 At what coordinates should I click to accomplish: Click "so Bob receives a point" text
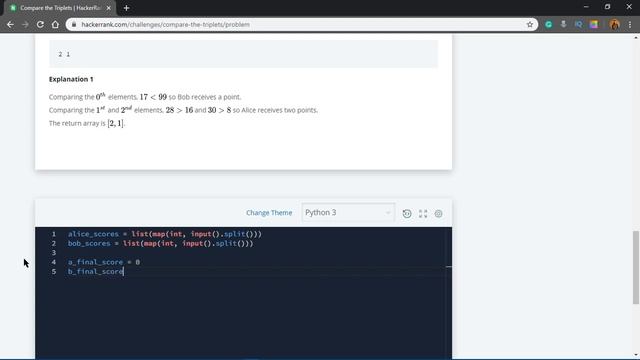[x=204, y=97]
